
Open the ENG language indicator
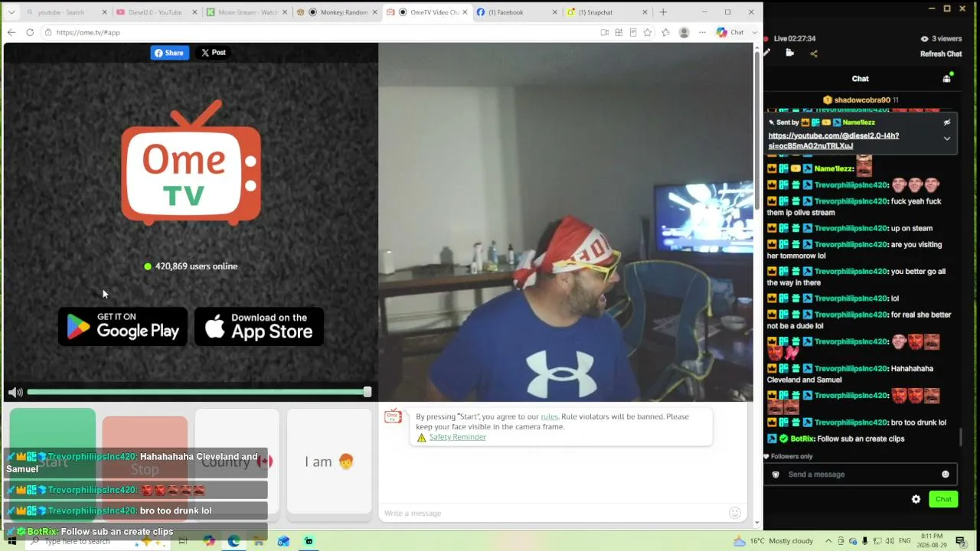tap(904, 541)
